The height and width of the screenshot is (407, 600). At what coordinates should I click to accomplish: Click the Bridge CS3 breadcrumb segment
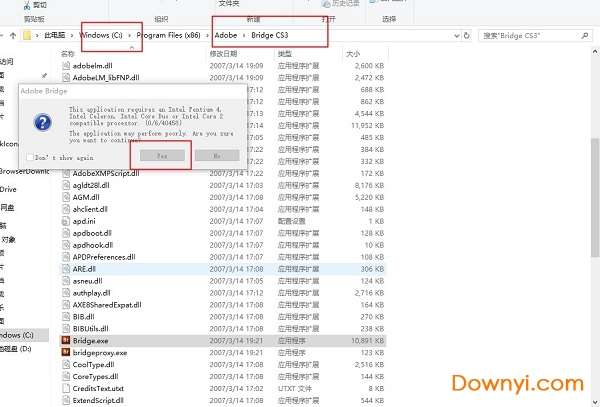coord(270,35)
